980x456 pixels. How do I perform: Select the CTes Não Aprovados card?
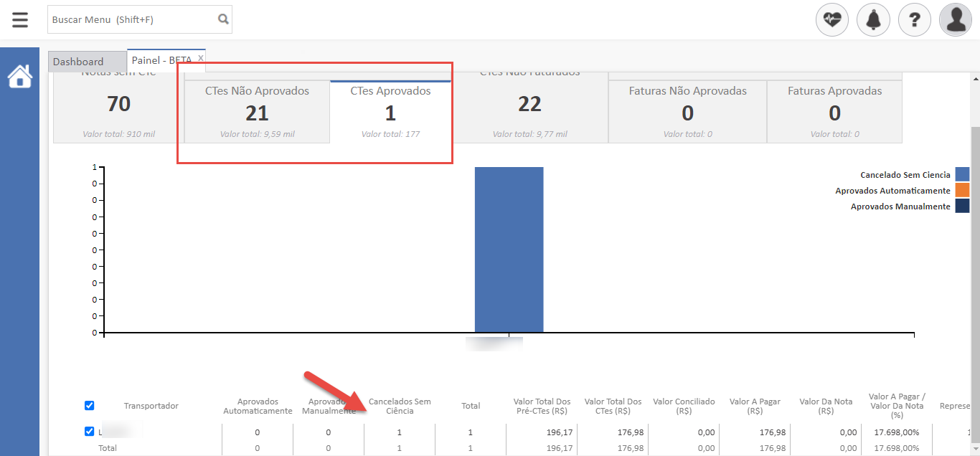click(257, 112)
